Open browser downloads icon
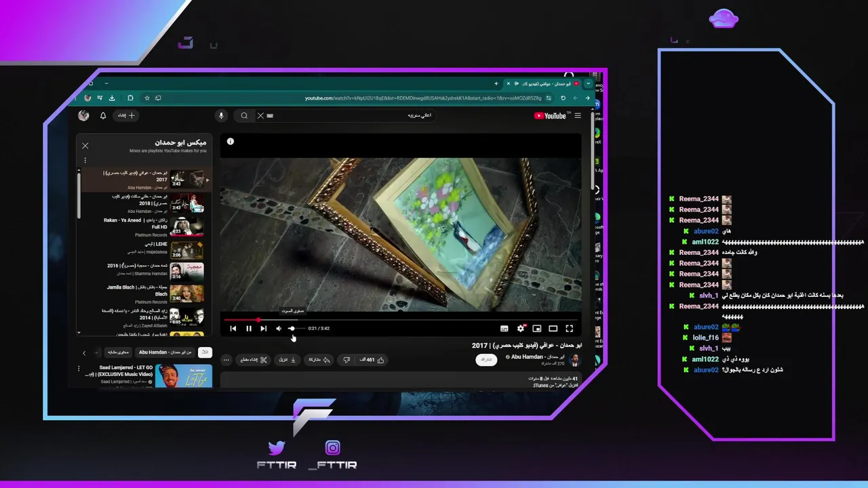Viewport: 868px width, 488px height. pos(112,98)
